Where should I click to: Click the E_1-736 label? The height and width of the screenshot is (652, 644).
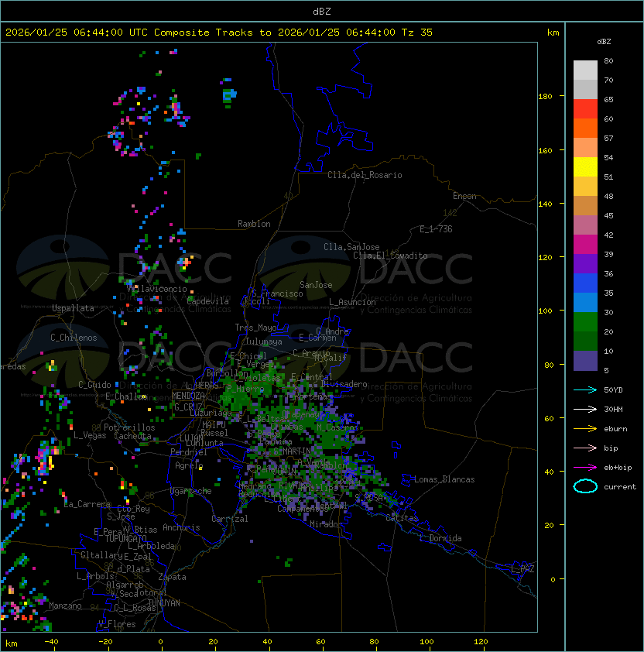(x=436, y=229)
